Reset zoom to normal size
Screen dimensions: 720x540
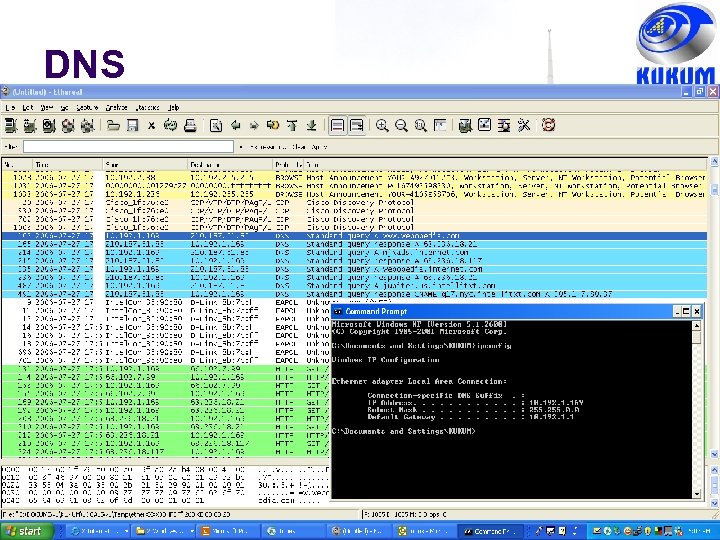(x=421, y=125)
